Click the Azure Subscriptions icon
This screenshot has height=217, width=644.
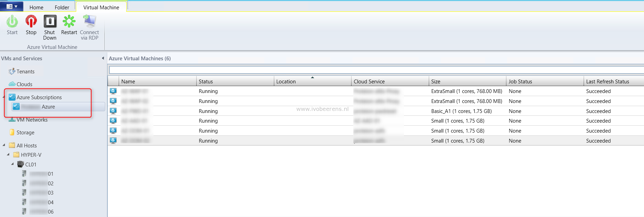click(12, 97)
